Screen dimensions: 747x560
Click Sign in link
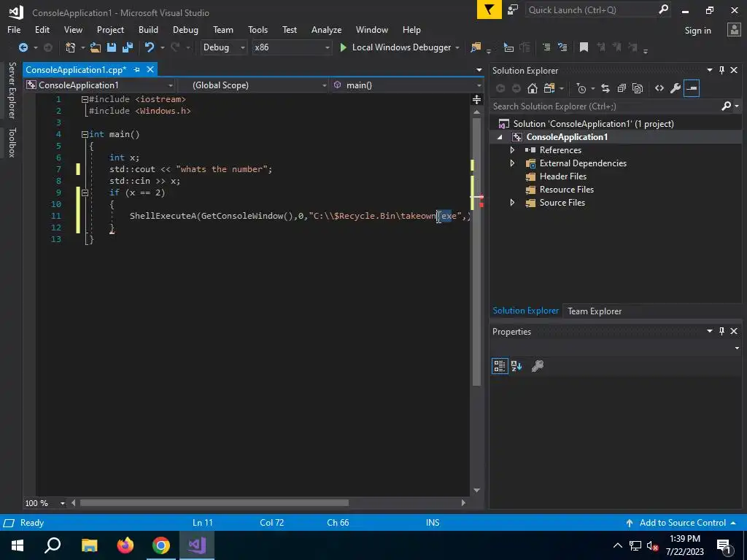697,31
